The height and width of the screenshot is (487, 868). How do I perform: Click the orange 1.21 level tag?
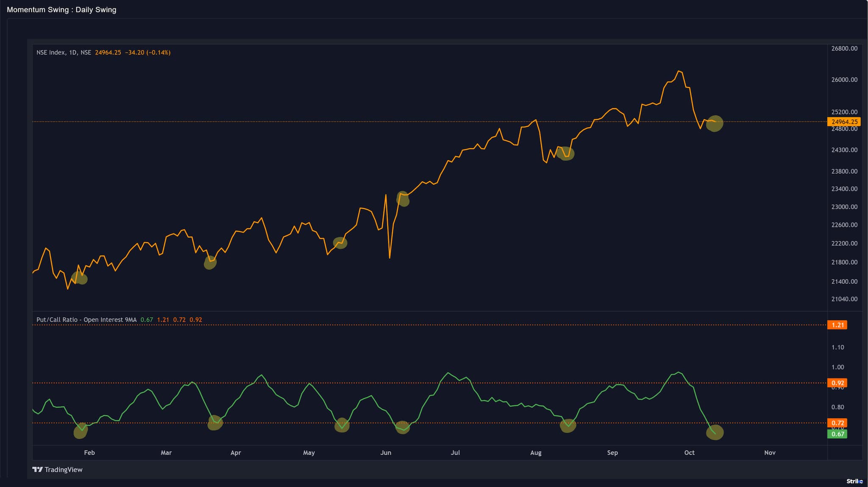(x=837, y=325)
